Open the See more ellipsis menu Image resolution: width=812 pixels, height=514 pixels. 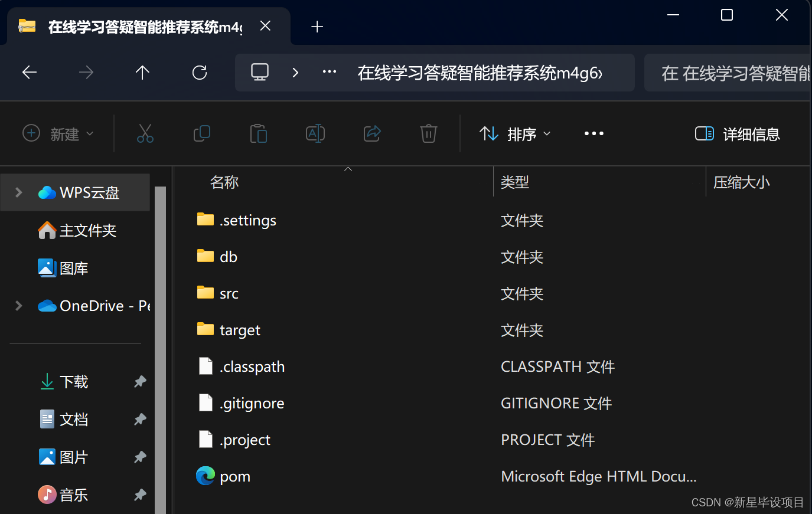593,133
